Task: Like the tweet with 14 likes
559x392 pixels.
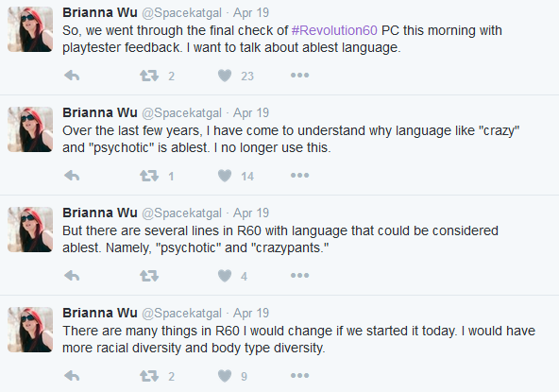Action: pyautogui.click(x=225, y=176)
